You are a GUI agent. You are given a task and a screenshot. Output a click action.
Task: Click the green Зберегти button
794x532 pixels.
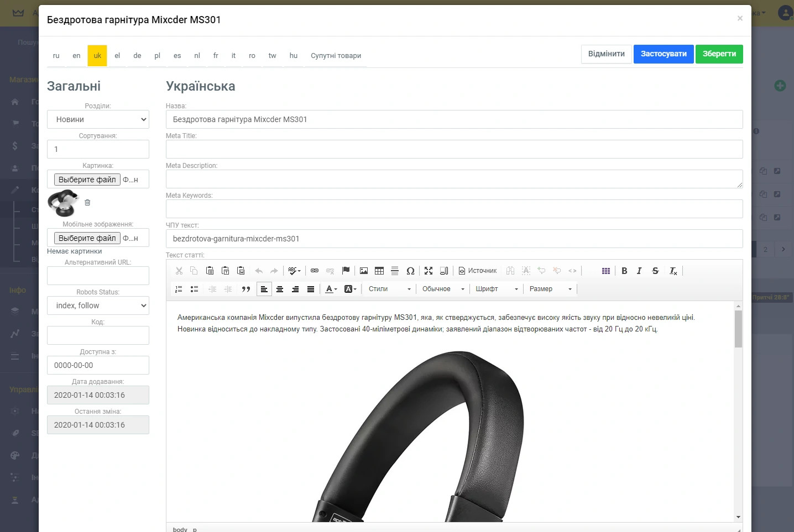(x=719, y=54)
